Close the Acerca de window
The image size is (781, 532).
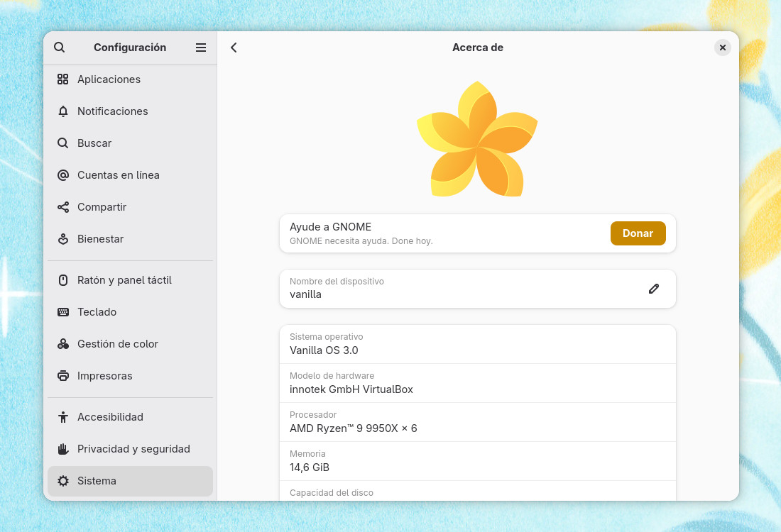tap(722, 48)
